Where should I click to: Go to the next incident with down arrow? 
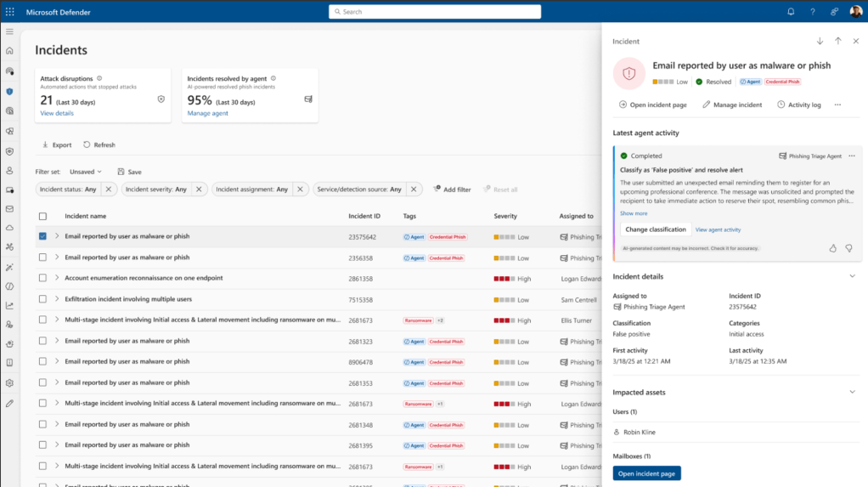point(820,41)
